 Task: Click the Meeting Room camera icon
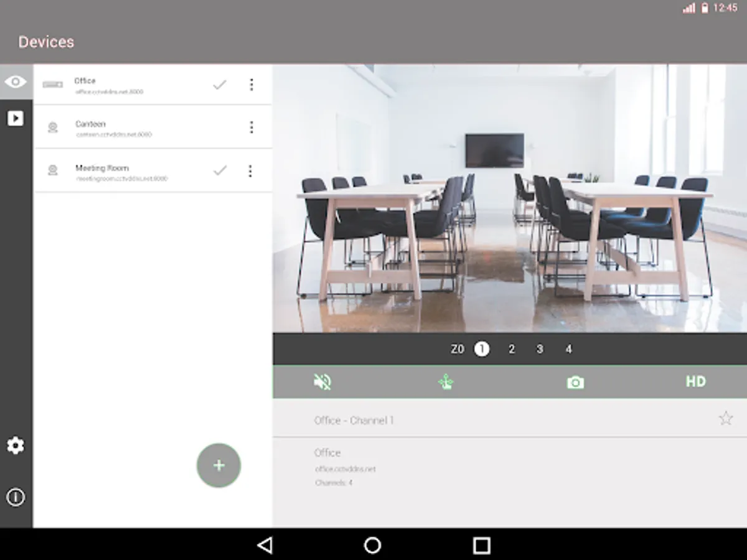coord(53,170)
